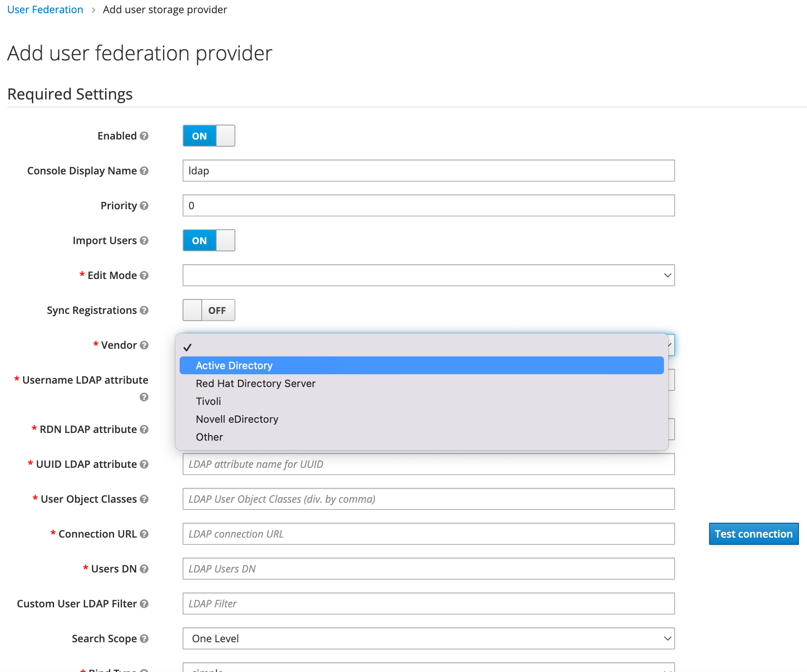Click the LDAP Users DN field
Image resolution: width=807 pixels, height=672 pixels.
(x=429, y=569)
